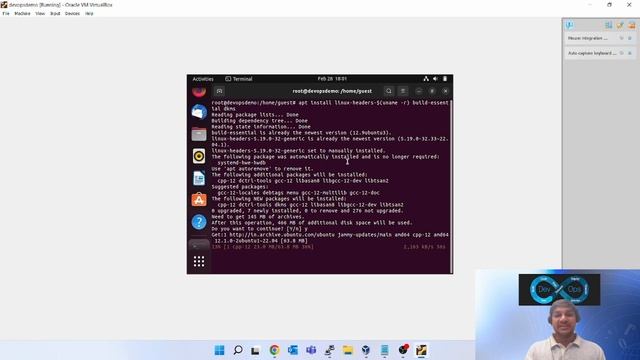Click the volume icon in Ubuntu top bar
Screen dimensions: 640x360
[436, 79]
